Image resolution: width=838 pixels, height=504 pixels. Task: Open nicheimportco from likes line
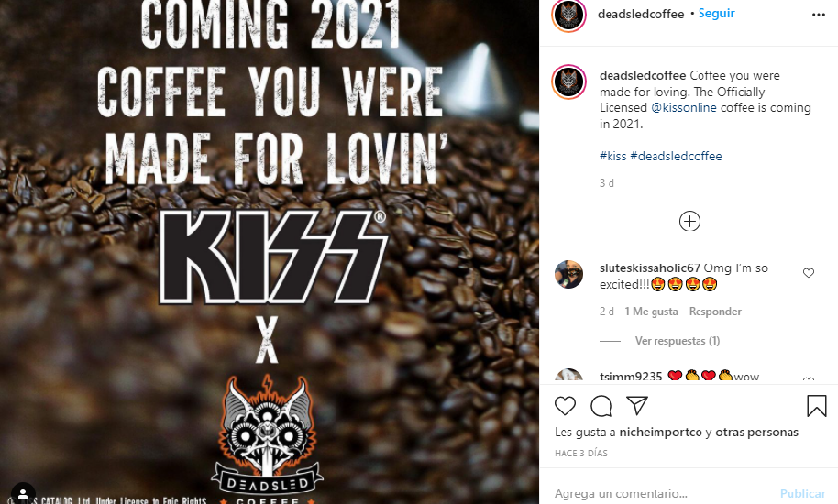pyautogui.click(x=660, y=432)
